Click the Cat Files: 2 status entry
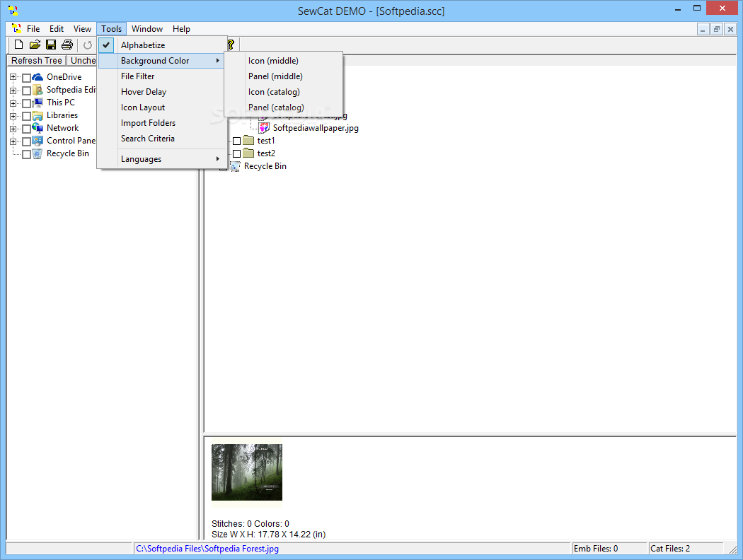The image size is (743, 560). pyautogui.click(x=685, y=549)
